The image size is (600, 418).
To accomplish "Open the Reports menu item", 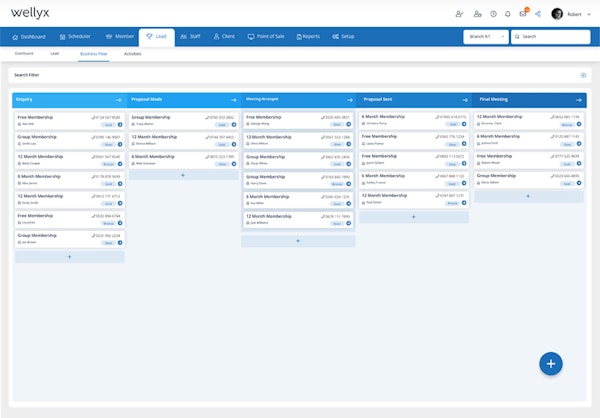I will tap(308, 36).
